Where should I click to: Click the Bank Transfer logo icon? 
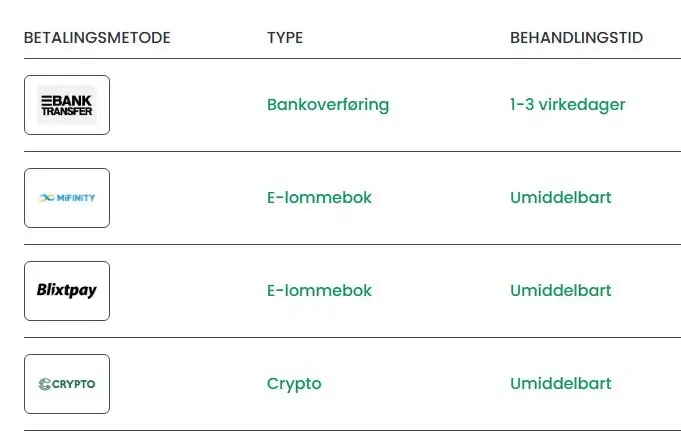pos(67,105)
